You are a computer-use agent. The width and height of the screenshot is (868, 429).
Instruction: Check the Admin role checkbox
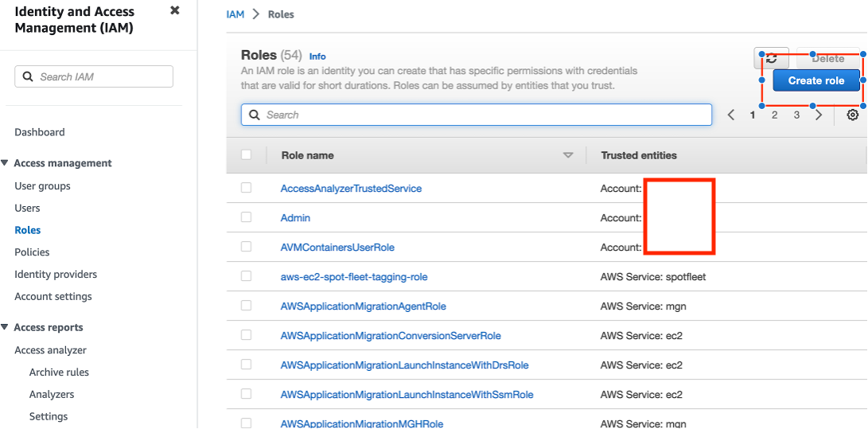point(247,217)
